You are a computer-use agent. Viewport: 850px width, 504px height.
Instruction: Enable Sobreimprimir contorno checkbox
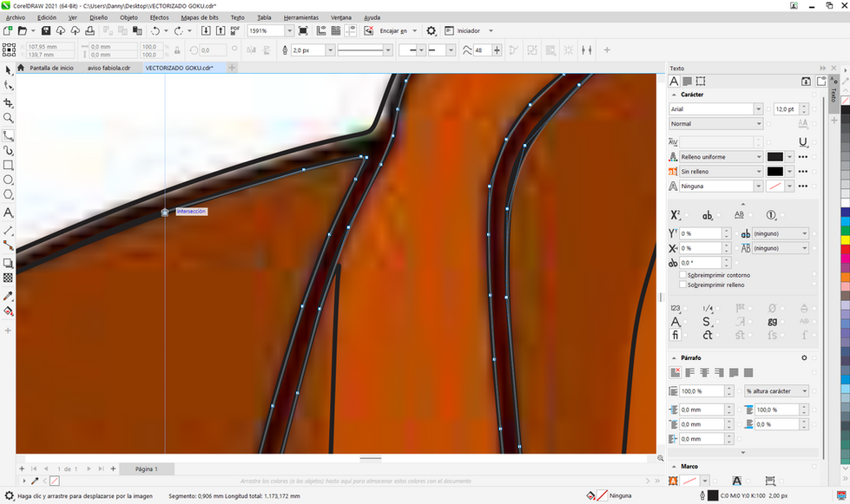click(x=683, y=275)
